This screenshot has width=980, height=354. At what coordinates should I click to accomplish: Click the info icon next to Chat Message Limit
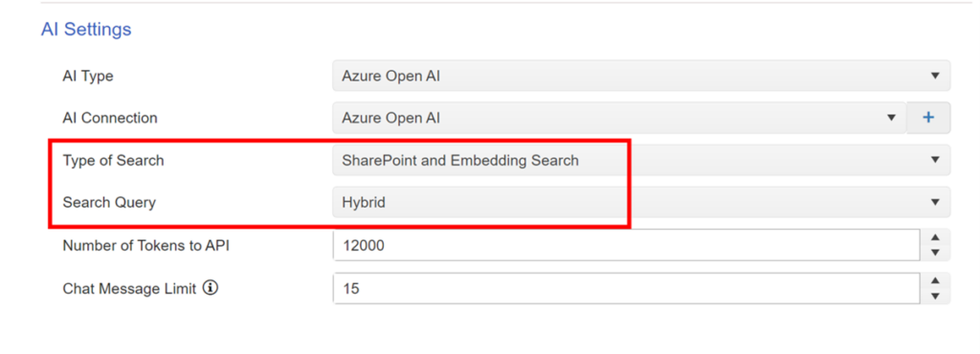click(x=211, y=288)
